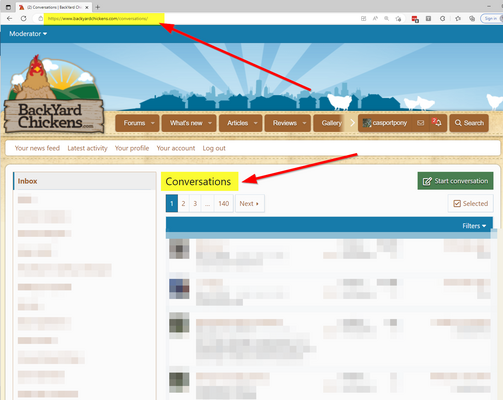Expand the Reviews dropdown arrow
This screenshot has height=400, width=503.
point(304,123)
